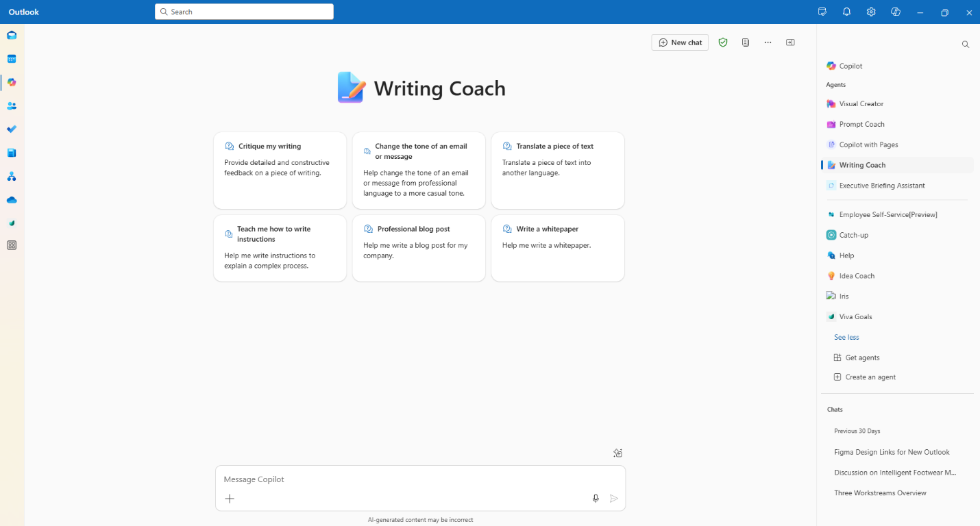Image resolution: width=980 pixels, height=526 pixels.
Task: Open the OneDrive cloud icon in left rail
Action: pyautogui.click(x=12, y=200)
